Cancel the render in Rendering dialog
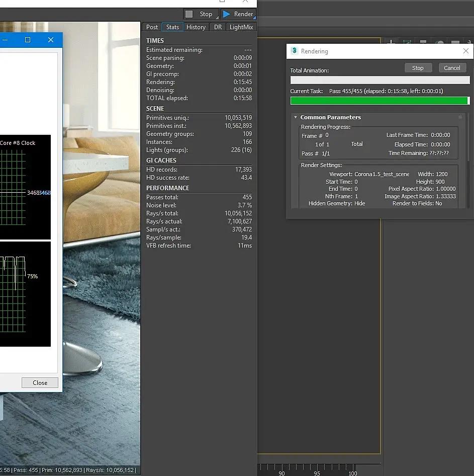Screen dimensions: 474x476 pos(451,68)
